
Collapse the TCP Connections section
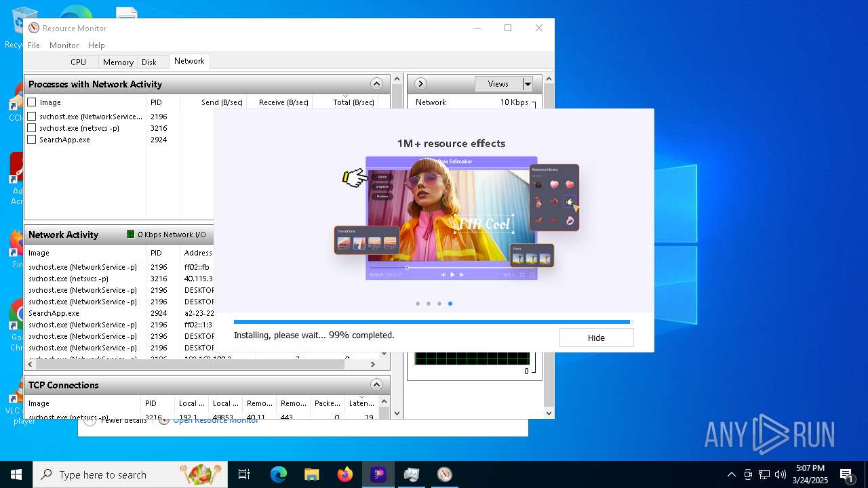tap(377, 385)
